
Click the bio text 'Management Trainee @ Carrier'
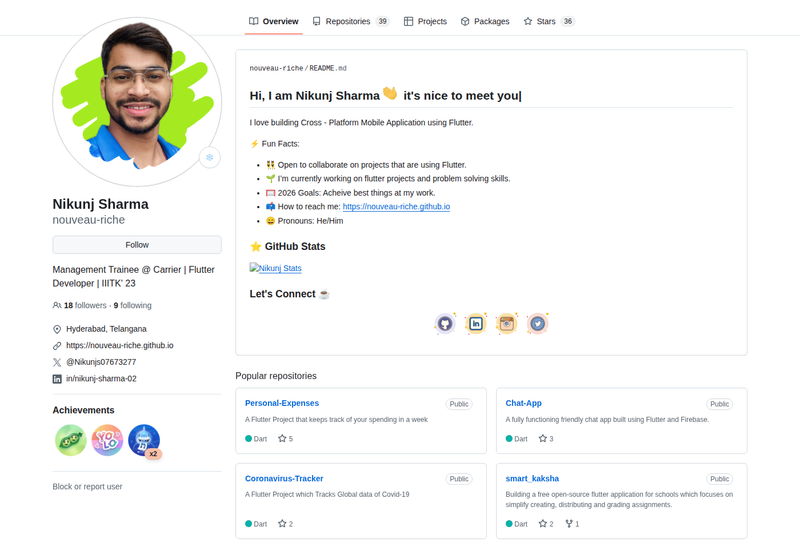[117, 269]
